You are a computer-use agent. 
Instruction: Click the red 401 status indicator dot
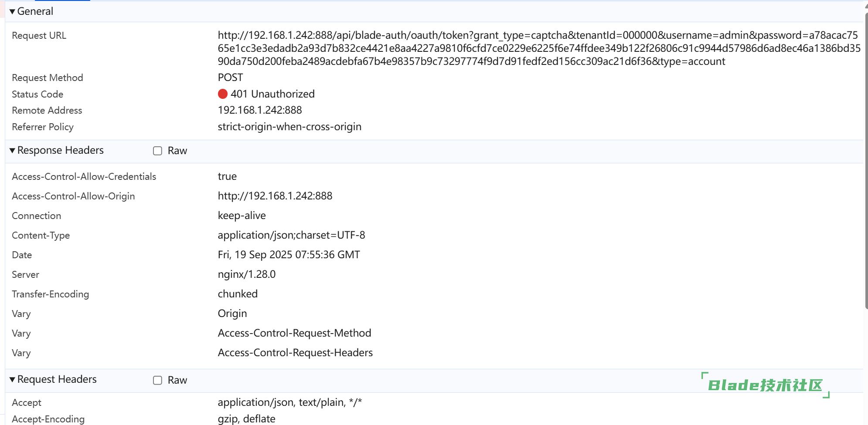(223, 94)
